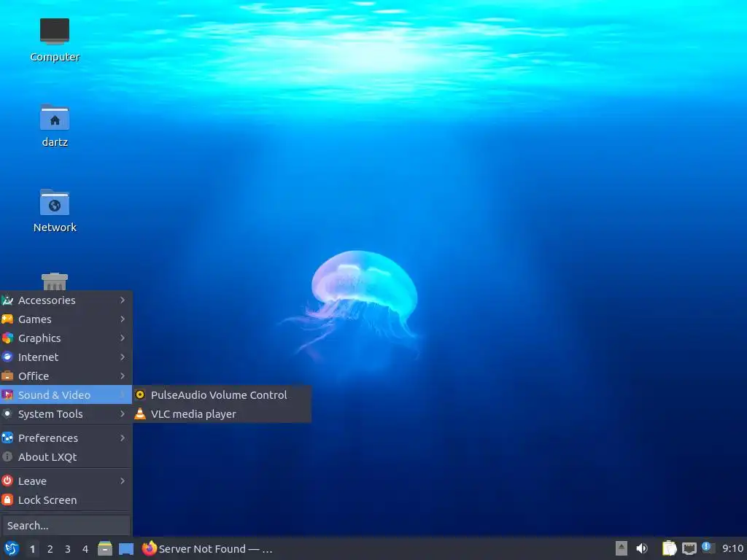The image size is (747, 560).
Task: Open the removable media eject tray icon
Action: (622, 548)
